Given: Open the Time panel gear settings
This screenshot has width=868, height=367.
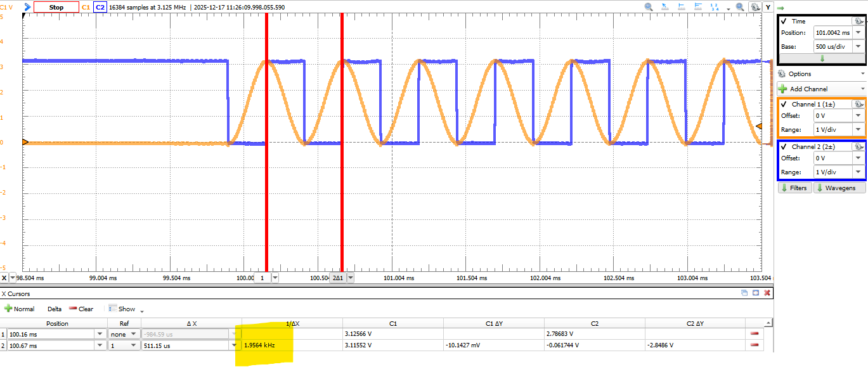Looking at the screenshot, I should point(858,21).
